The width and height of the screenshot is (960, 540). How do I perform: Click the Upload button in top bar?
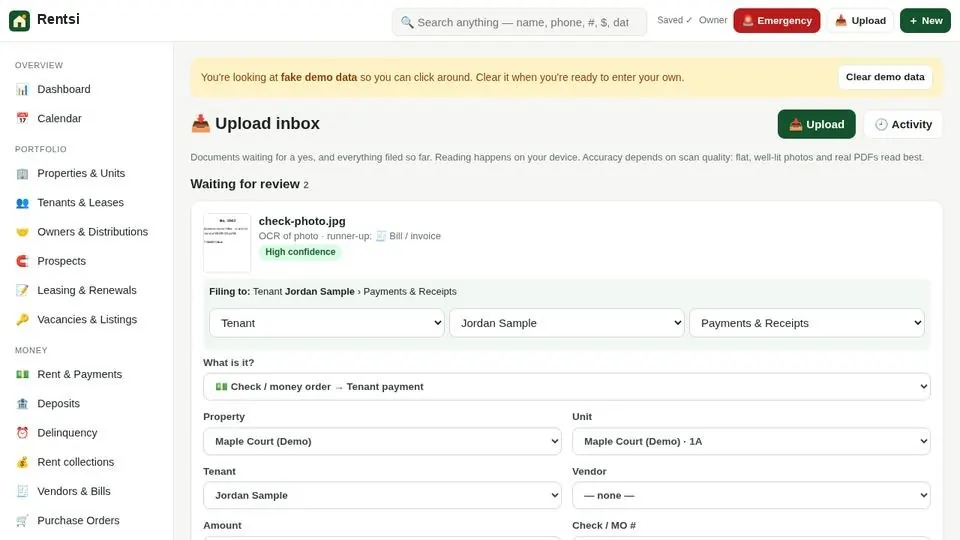[860, 21]
